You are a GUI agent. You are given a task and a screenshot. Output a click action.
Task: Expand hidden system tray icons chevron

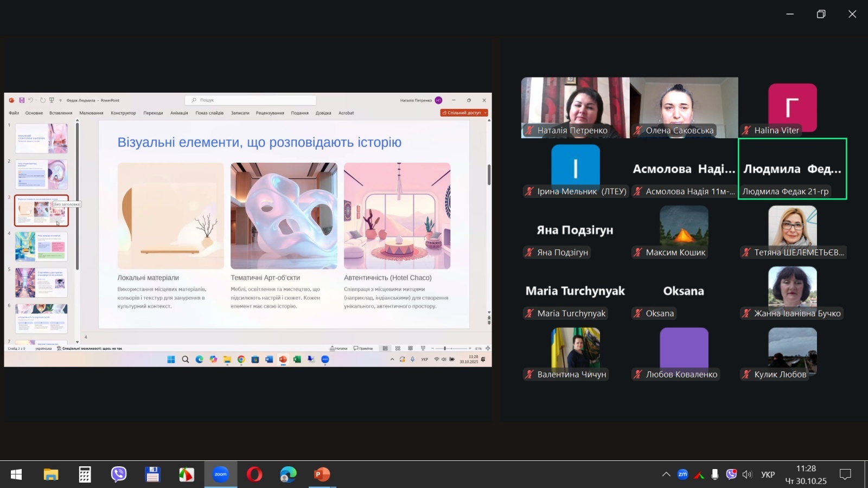coord(666,474)
